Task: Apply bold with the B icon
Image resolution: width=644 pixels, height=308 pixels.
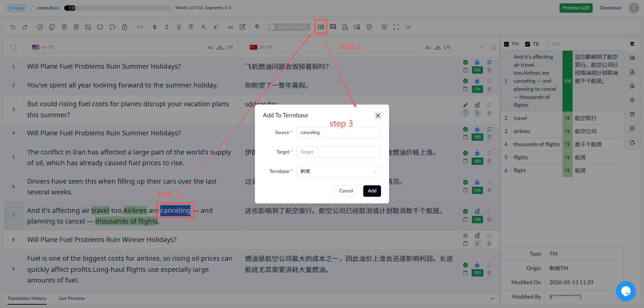Action: point(155,27)
